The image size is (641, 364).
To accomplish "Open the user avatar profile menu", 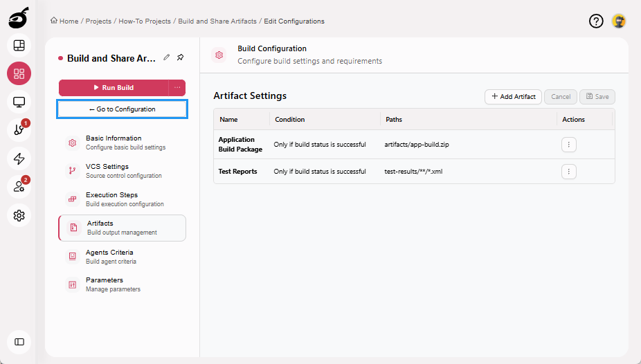I will 619,21.
